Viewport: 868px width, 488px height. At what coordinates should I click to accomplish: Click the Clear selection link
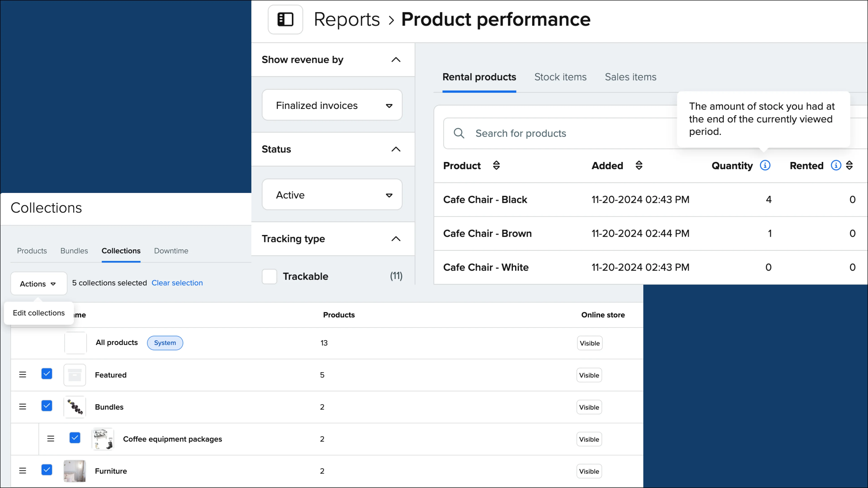coord(177,283)
